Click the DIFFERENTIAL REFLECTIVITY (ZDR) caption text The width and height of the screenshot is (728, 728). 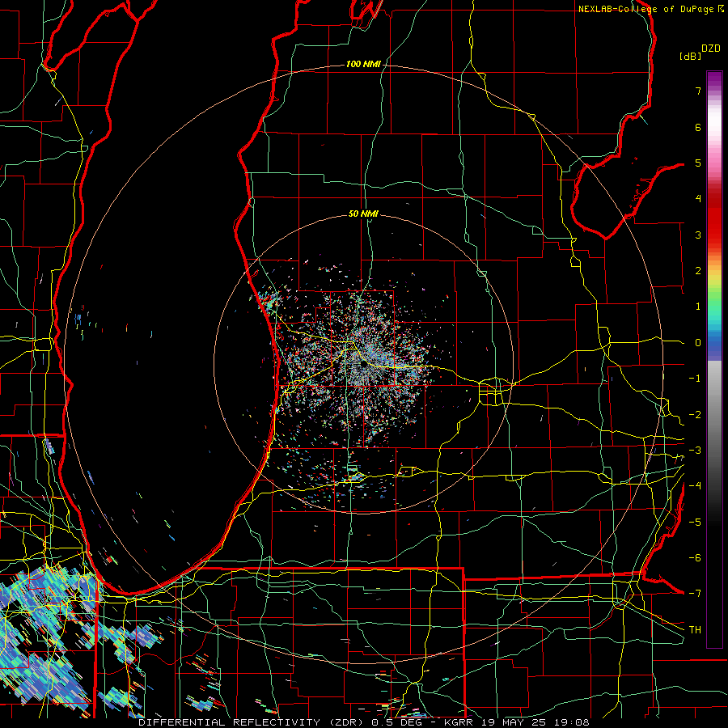(x=252, y=722)
